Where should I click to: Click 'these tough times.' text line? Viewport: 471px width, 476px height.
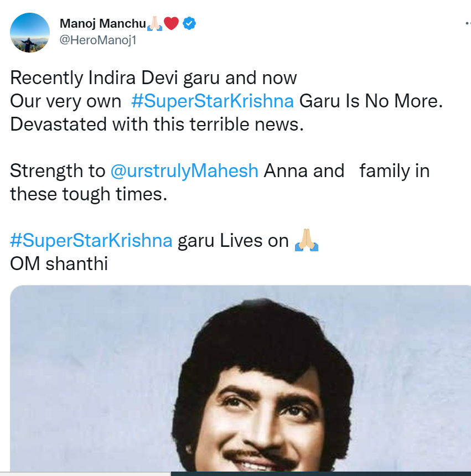(89, 194)
